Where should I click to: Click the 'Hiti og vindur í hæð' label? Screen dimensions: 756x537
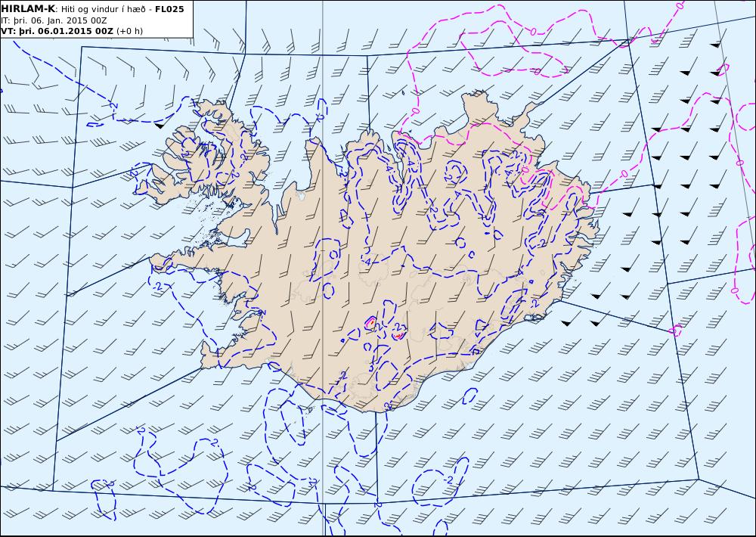tap(103, 9)
